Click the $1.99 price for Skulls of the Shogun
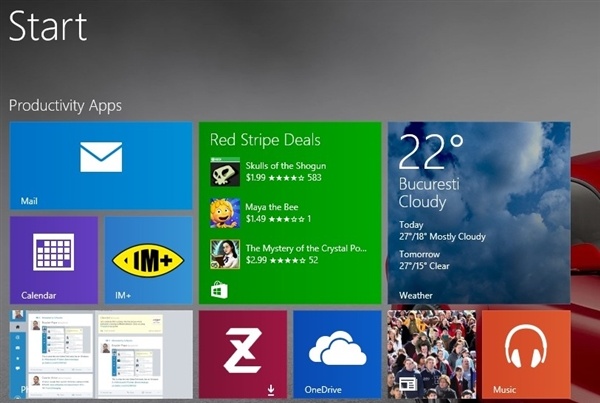 tap(256, 178)
